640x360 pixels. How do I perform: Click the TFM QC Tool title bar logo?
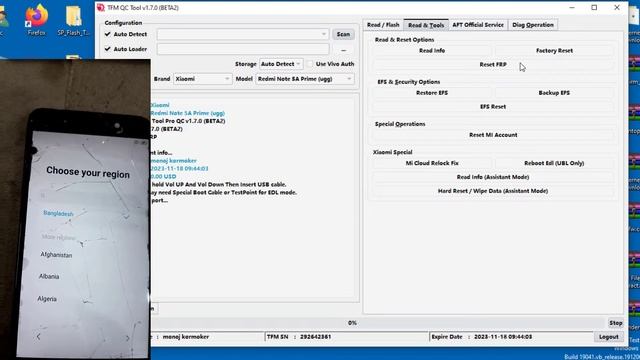point(101,8)
